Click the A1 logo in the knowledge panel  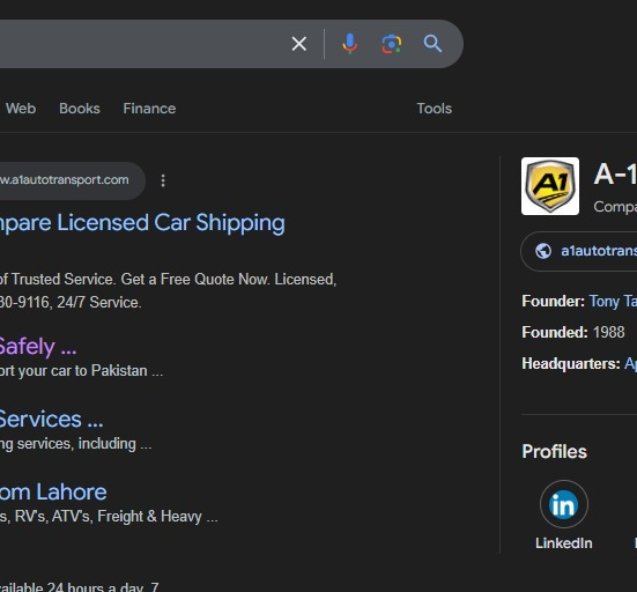pyautogui.click(x=550, y=186)
